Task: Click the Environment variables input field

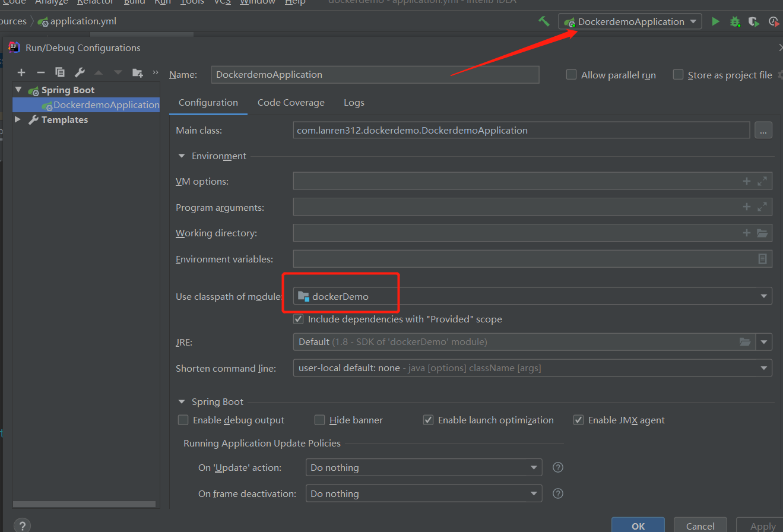Action: (532, 259)
